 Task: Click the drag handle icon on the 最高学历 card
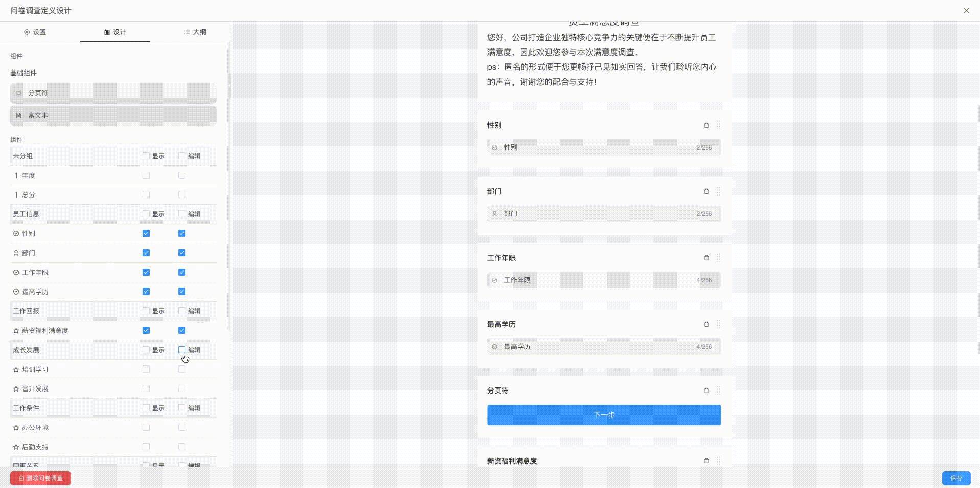click(x=719, y=324)
